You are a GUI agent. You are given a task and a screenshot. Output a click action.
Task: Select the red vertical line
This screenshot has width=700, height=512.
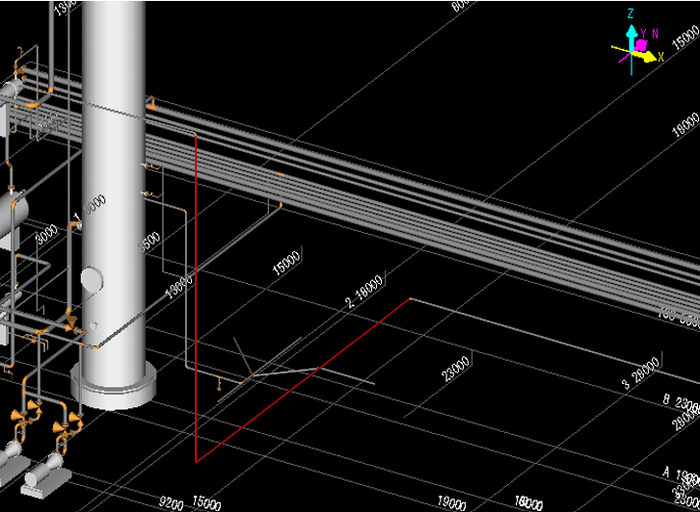point(196,300)
